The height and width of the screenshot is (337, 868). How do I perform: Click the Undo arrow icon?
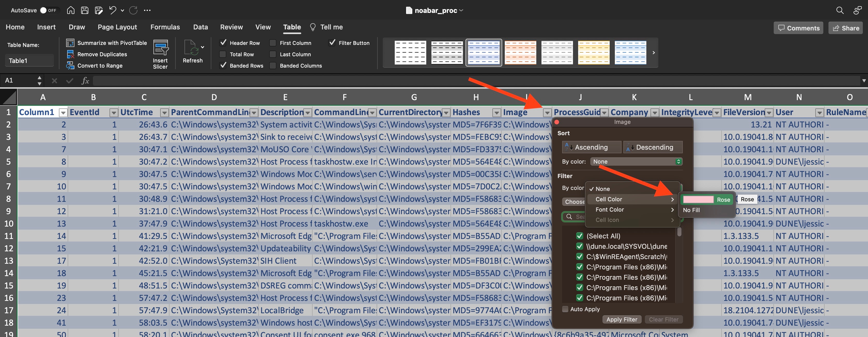click(113, 10)
